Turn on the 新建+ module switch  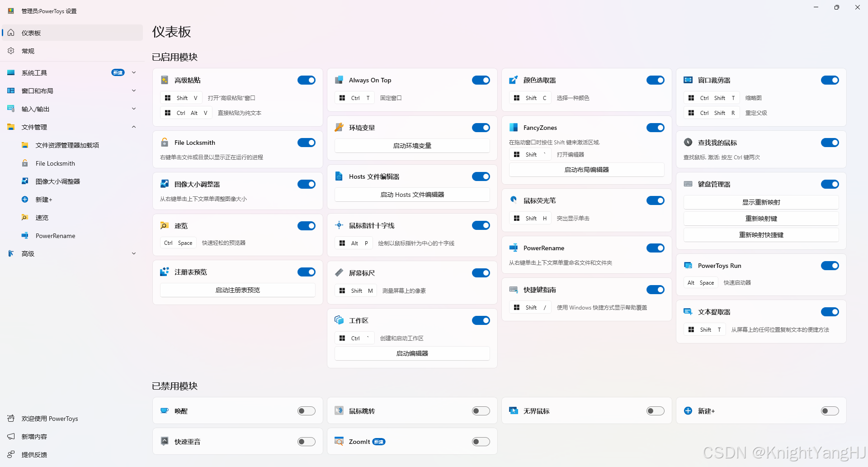[x=830, y=411]
